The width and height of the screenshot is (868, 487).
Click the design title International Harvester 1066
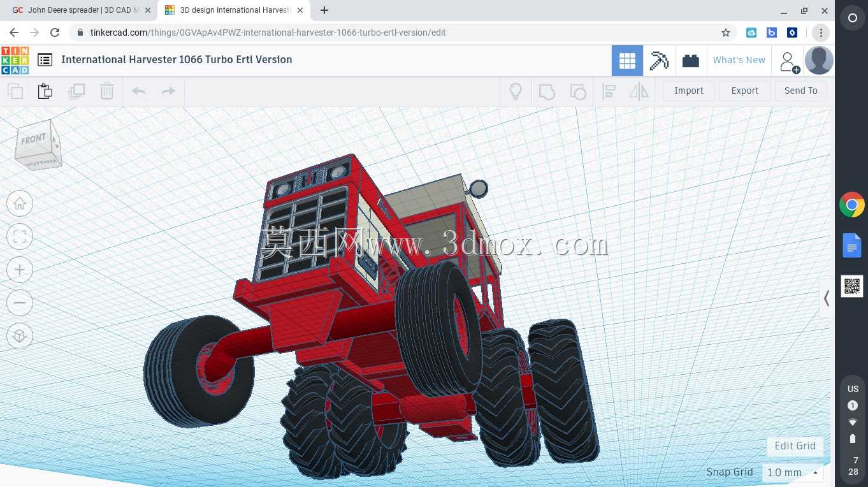177,59
